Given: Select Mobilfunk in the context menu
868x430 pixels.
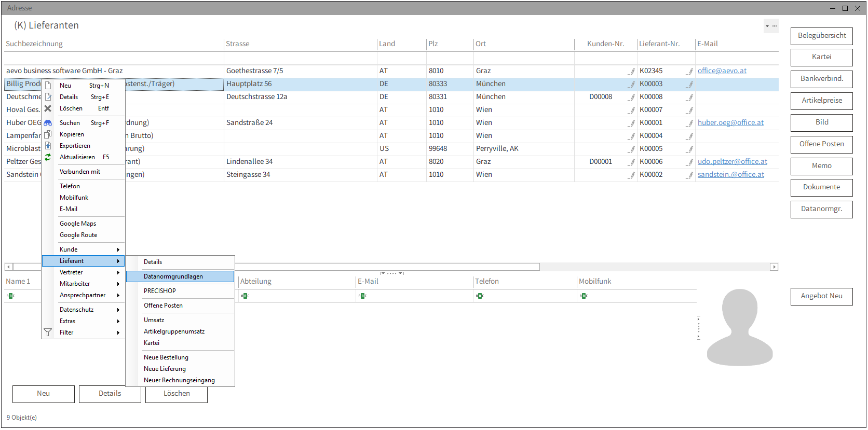Looking at the screenshot, I should coord(84,198).
